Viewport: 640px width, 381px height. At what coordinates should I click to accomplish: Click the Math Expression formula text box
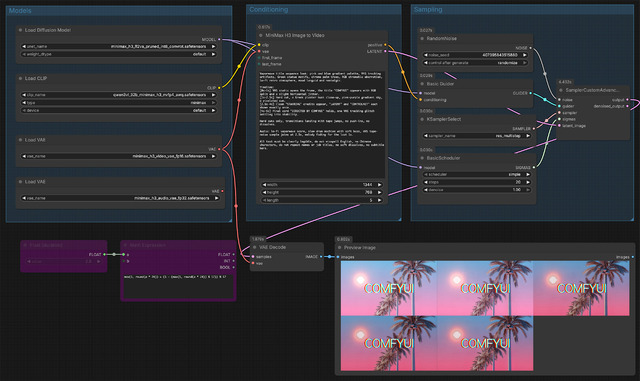[x=178, y=286]
